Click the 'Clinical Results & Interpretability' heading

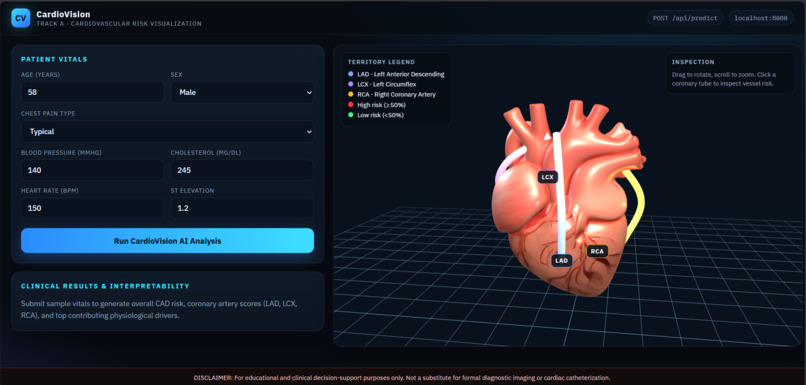[x=105, y=286]
